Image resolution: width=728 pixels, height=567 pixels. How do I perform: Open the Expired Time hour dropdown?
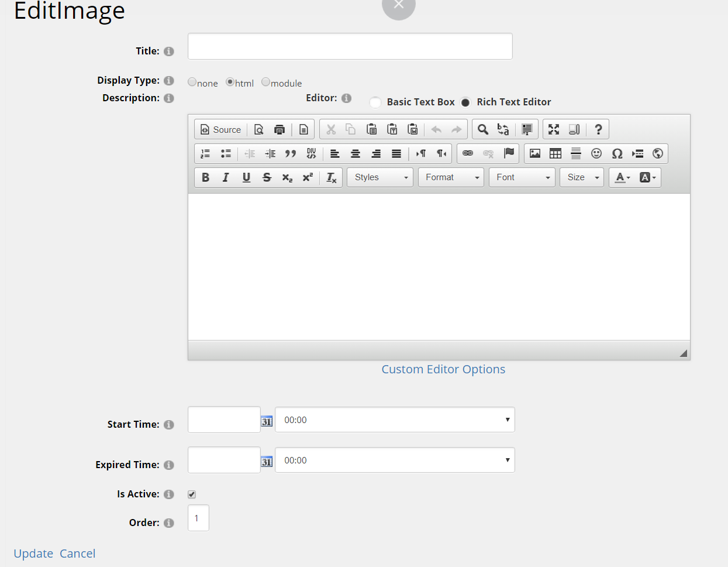(395, 460)
